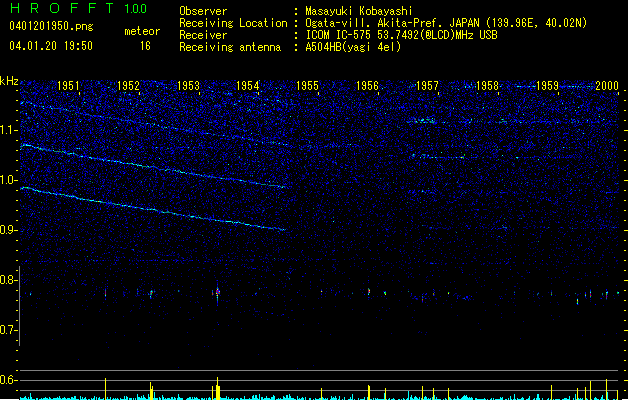
Task: Click the 1.0 frequency axis label
Action: click(x=8, y=180)
